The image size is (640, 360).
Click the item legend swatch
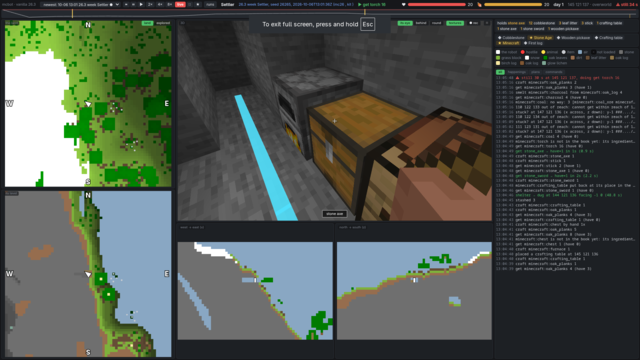pyautogui.click(x=564, y=52)
